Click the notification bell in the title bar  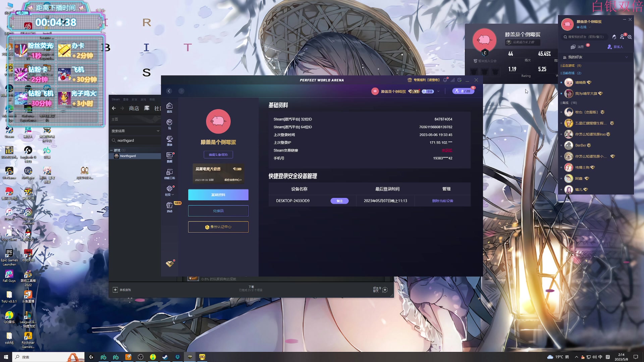(x=445, y=80)
